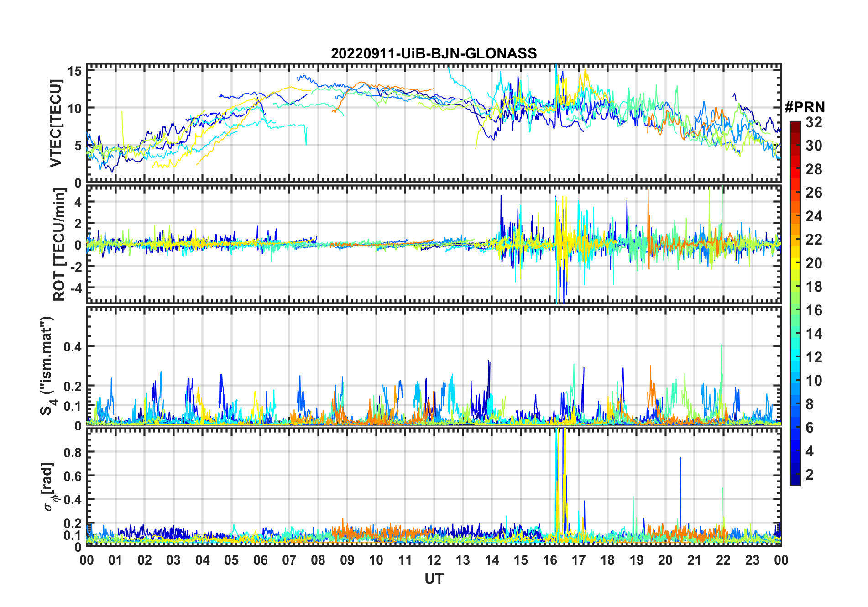This screenshot has width=868, height=607.
Task: Select the ROT [TECU/min] y-axis label
Action: [x=58, y=244]
